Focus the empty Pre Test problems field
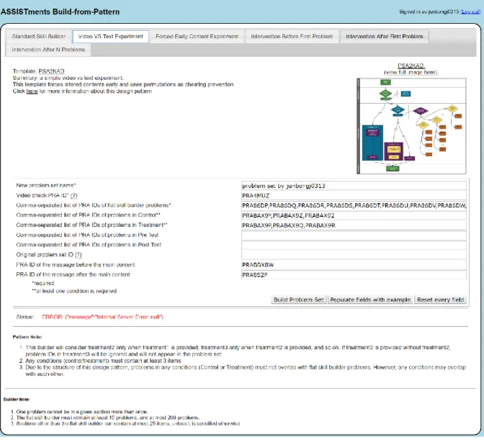Screen dimensions: 484x448 click(x=354, y=236)
